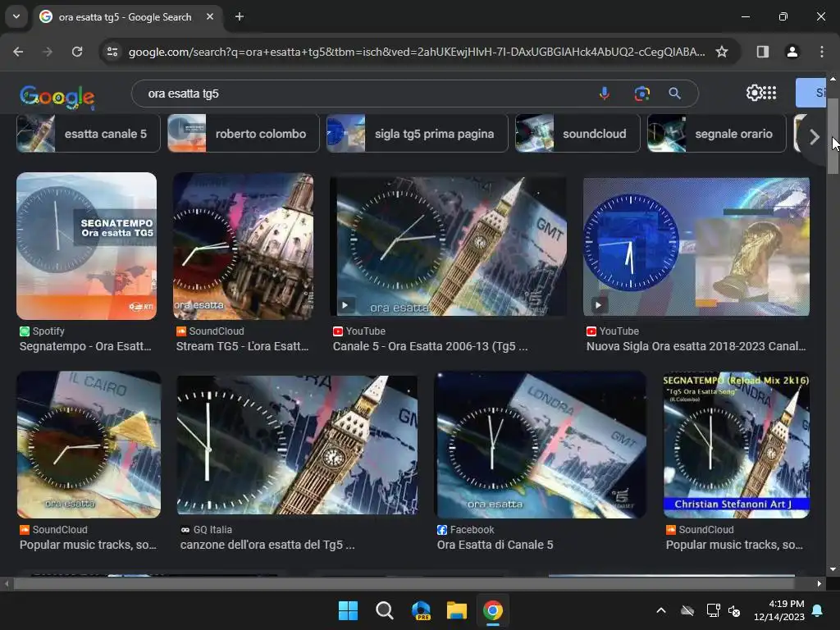Open the Chrome side panel

tap(762, 52)
